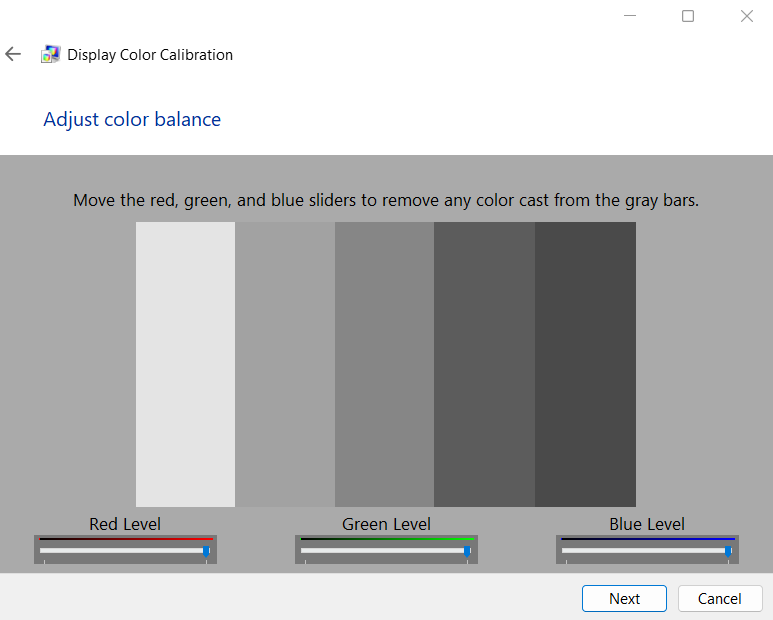The width and height of the screenshot is (773, 620).
Task: Close the Display Color Calibration window
Action: click(746, 16)
